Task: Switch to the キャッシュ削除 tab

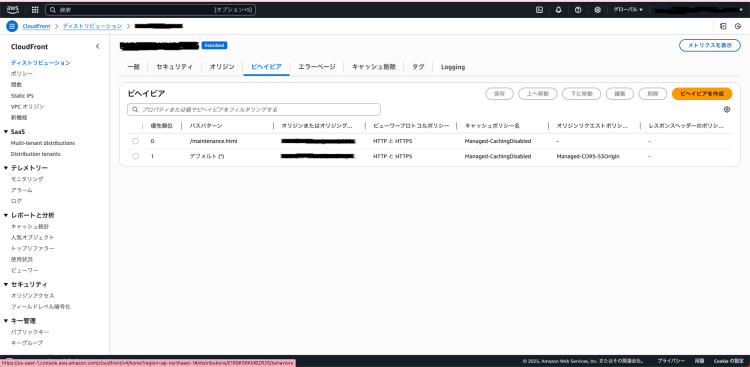Action: coord(374,67)
